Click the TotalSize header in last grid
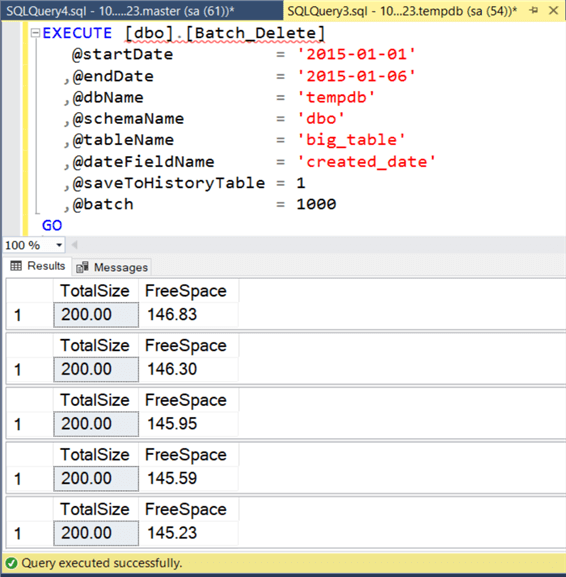Image resolution: width=566 pixels, height=577 pixels. 96,509
